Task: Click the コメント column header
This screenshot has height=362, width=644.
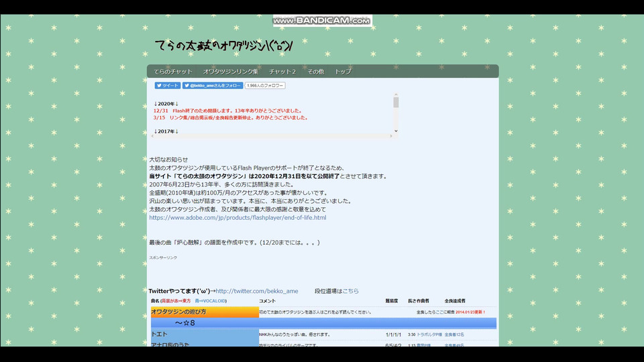Action: pos(267,301)
